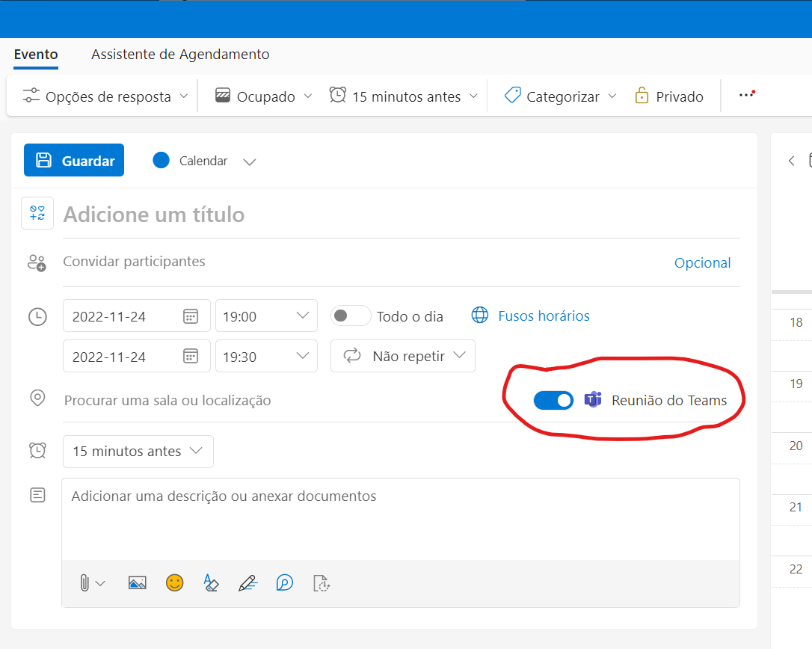Open the 19:00 start time dropdown
The width and height of the screenshot is (812, 649).
[266, 316]
